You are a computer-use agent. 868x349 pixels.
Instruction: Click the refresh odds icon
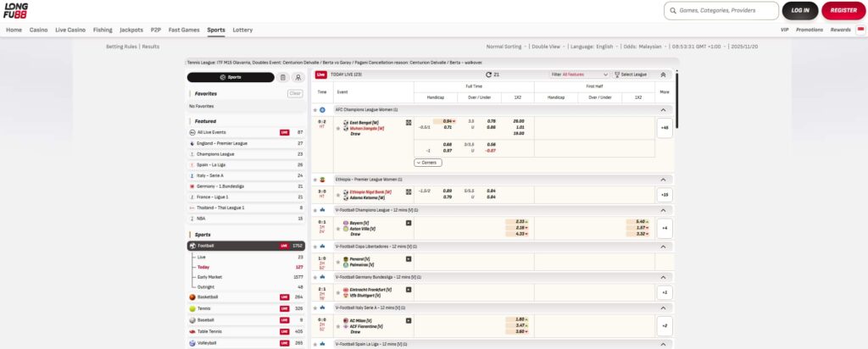click(x=488, y=74)
